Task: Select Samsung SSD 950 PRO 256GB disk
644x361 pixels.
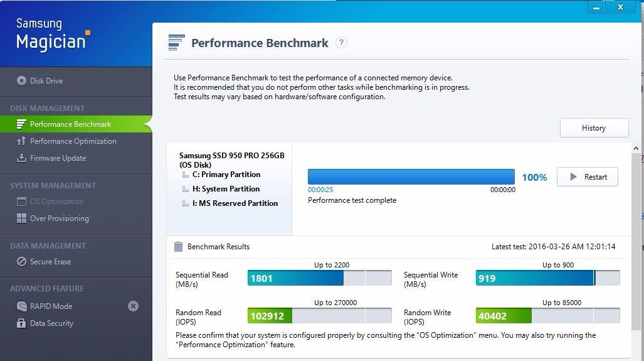Action: 231,160
